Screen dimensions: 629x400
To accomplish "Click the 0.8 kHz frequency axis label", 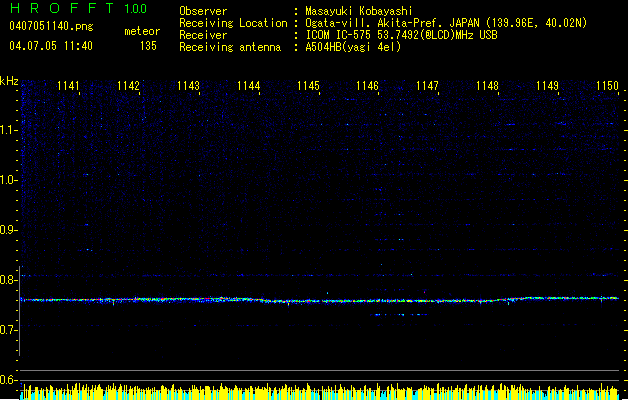I will coord(8,280).
